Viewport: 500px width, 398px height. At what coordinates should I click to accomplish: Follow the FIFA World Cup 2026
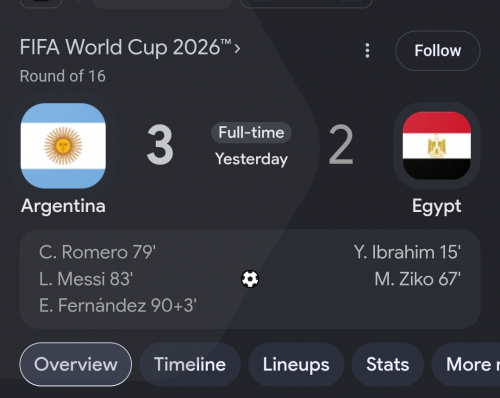(438, 51)
